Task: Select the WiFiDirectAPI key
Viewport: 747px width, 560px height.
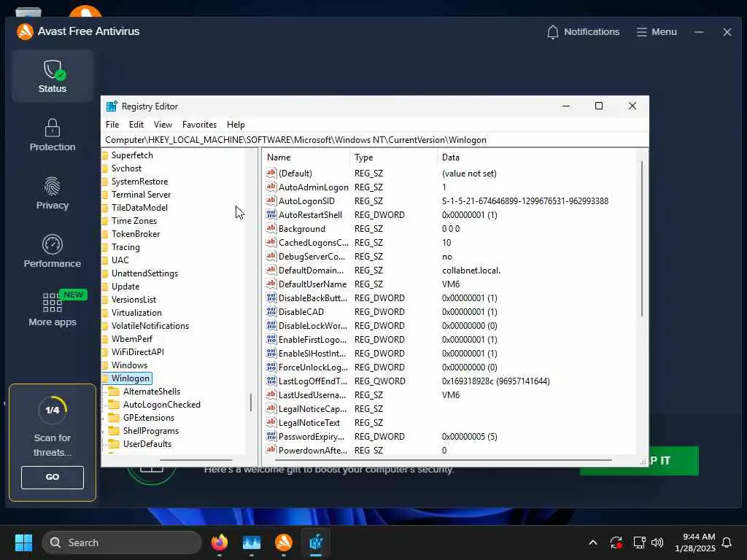Action: point(138,352)
